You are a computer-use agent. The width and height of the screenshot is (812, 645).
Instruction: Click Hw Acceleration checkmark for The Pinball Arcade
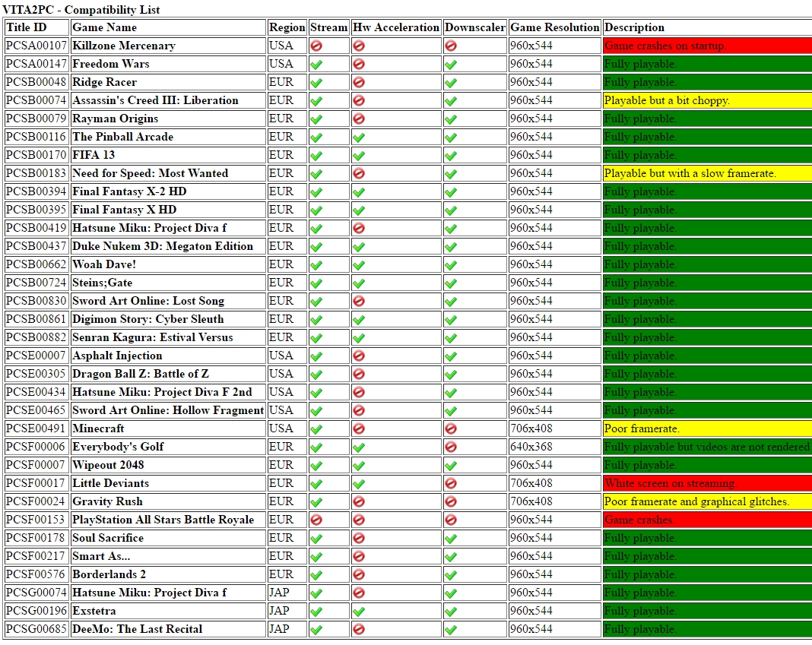coord(358,138)
